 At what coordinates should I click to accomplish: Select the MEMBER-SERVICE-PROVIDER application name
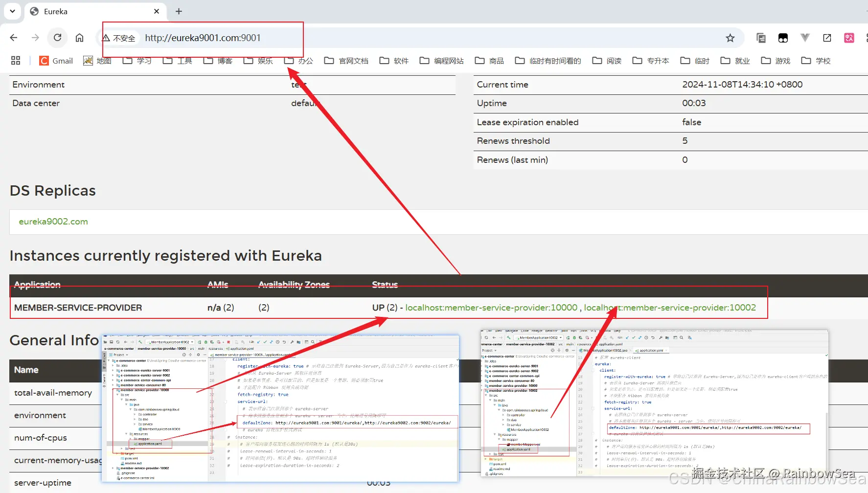(78, 308)
